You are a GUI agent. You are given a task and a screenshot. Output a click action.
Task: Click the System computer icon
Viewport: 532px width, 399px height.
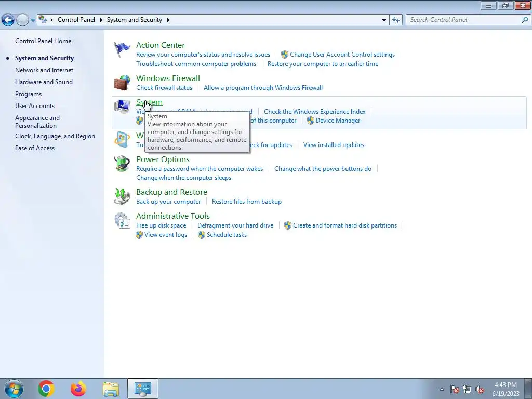click(x=122, y=107)
